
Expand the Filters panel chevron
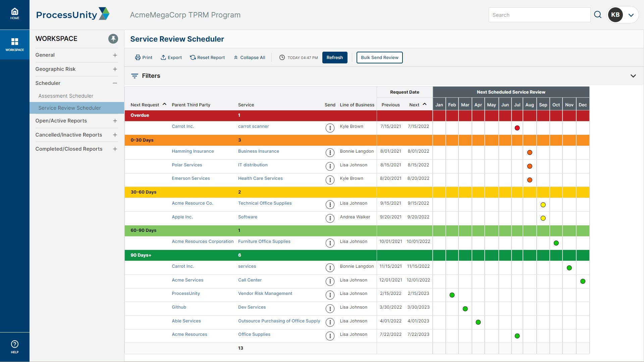click(x=633, y=76)
